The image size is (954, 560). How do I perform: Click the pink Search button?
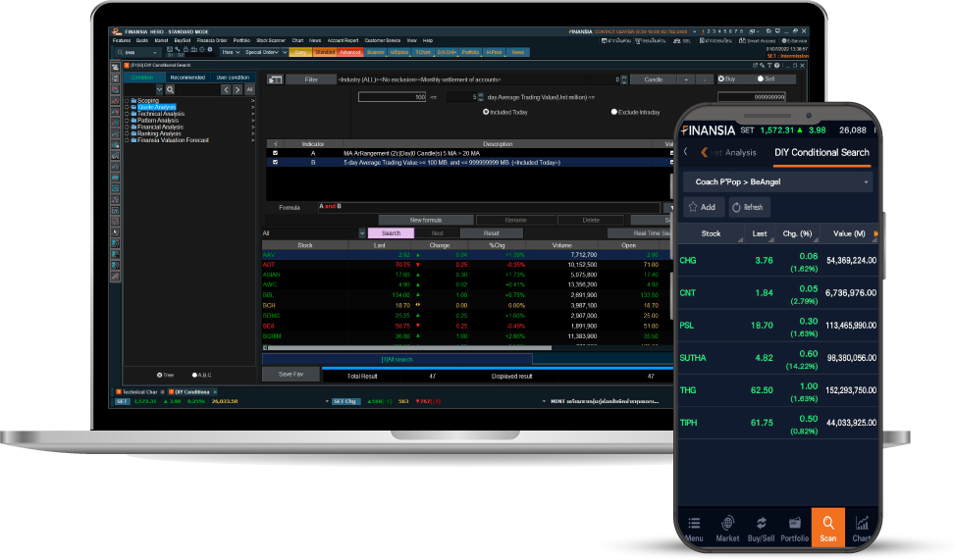coord(391,233)
